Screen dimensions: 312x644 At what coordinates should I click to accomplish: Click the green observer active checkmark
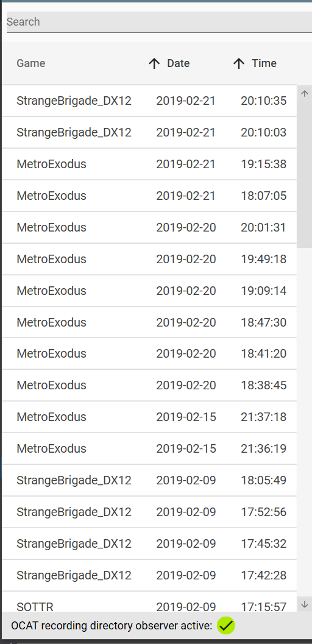(226, 626)
